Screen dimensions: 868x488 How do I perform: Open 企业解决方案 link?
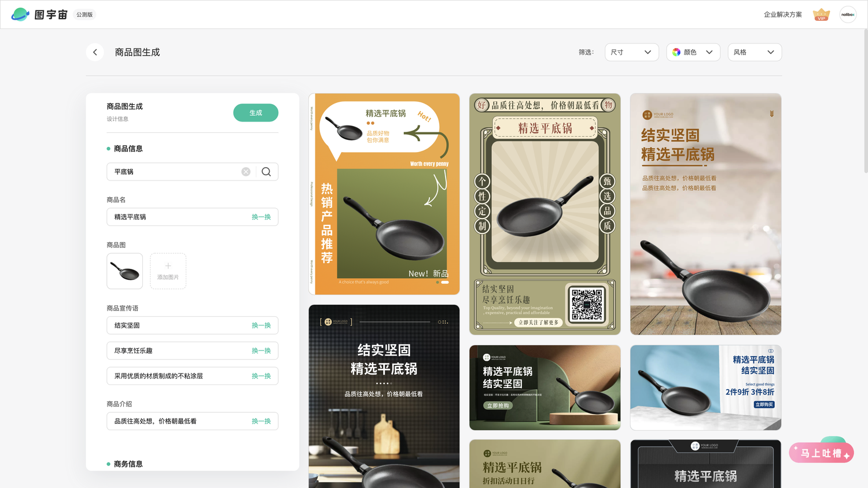pos(783,14)
